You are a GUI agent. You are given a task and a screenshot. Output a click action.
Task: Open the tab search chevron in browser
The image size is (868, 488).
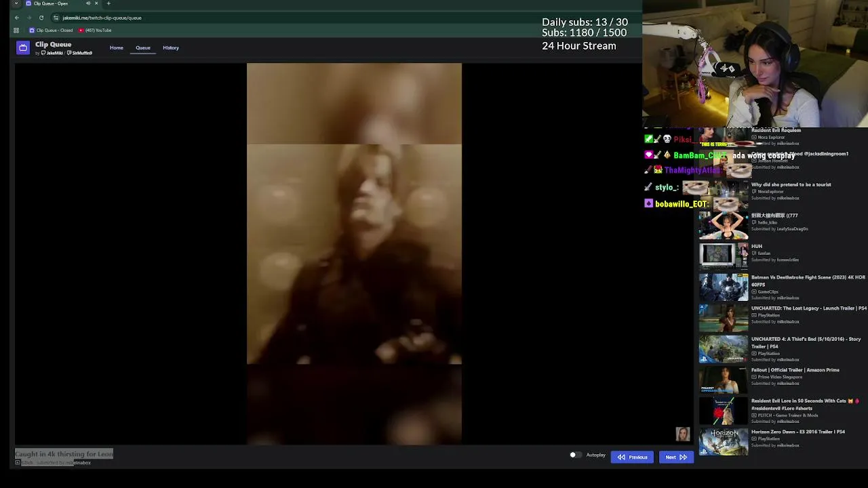[16, 3]
